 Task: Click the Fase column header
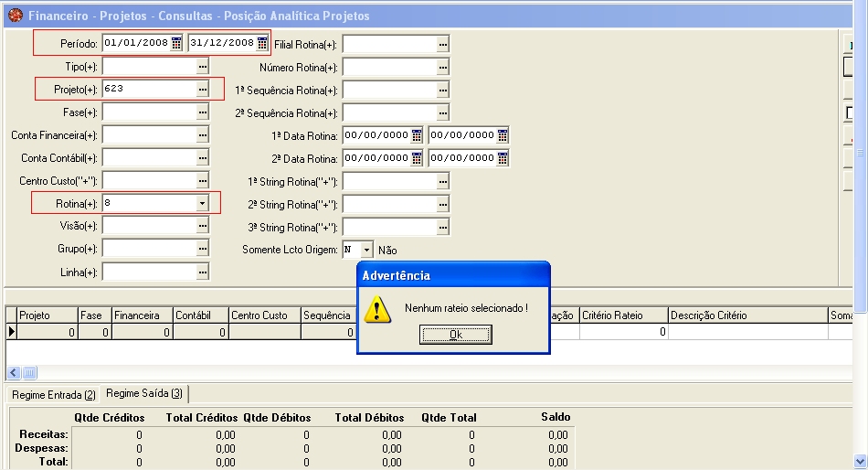(95, 315)
